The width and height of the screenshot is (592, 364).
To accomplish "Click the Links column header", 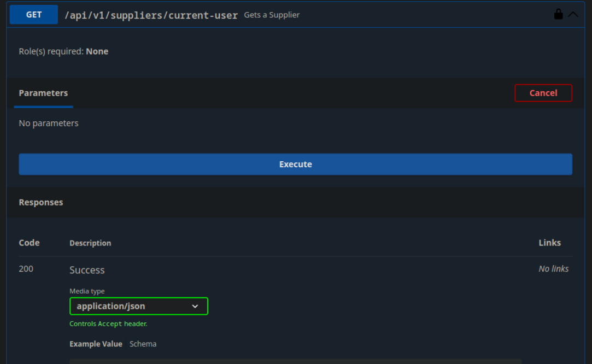I will tap(549, 243).
